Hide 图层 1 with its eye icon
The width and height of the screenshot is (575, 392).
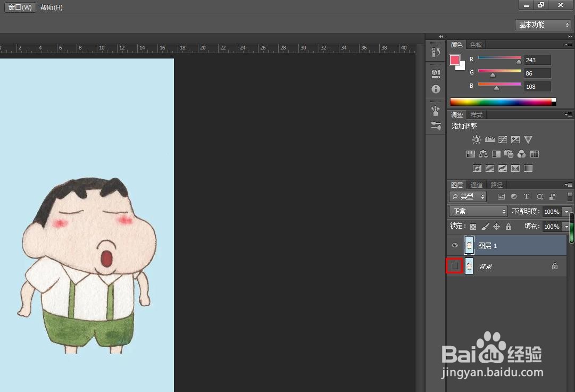(455, 245)
